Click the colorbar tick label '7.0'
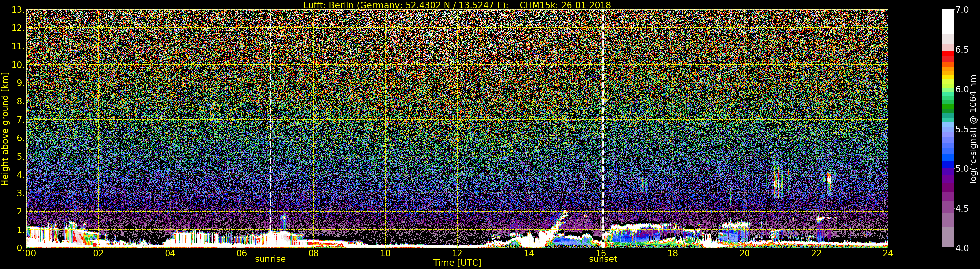This screenshot has height=269, width=980. [962, 10]
